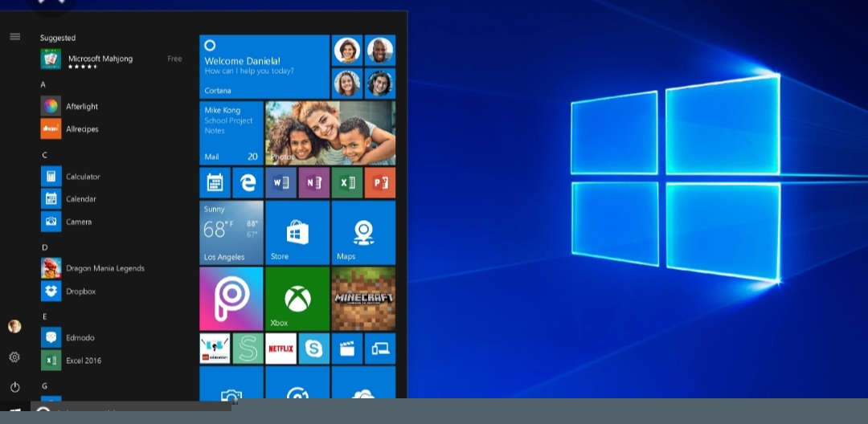Click the letter A group header
The height and width of the screenshot is (424, 868).
point(43,84)
